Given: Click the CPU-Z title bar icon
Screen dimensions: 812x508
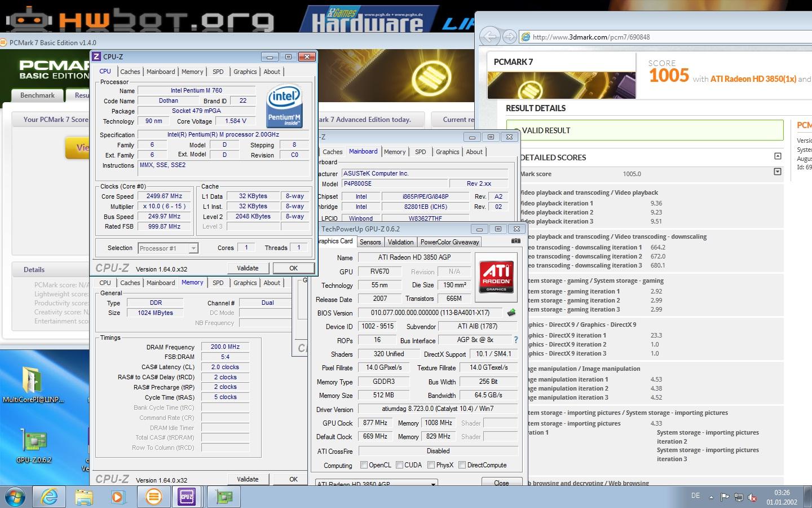Looking at the screenshot, I should tap(96, 56).
